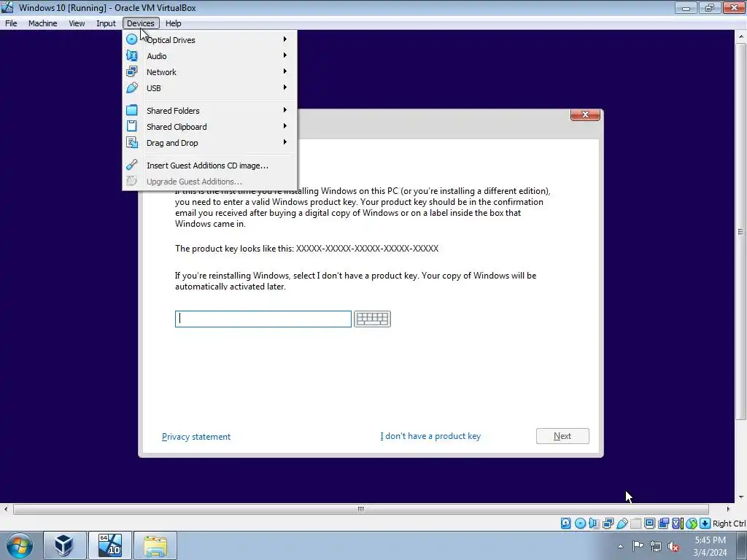The image size is (747, 560).
Task: Open the on-screen keyboard button
Action: coord(372,319)
